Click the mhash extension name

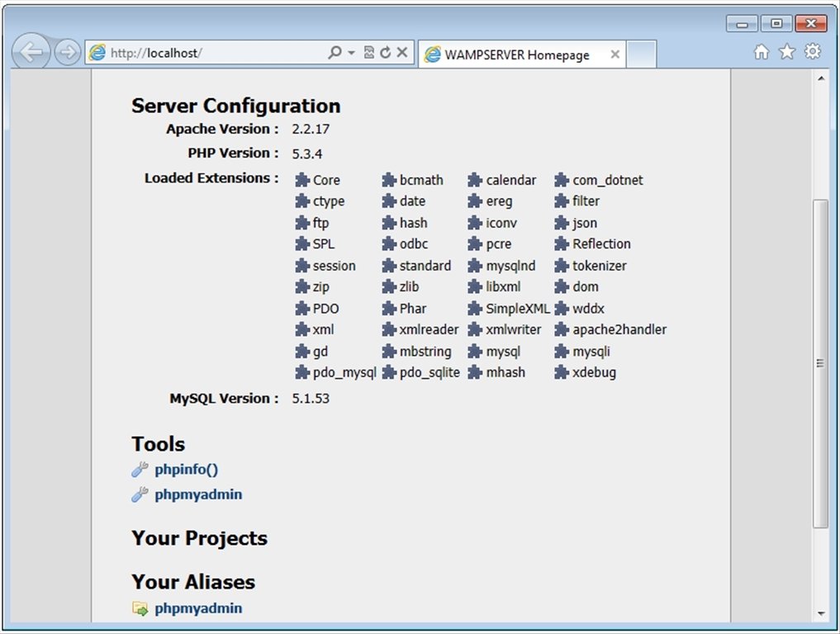(505, 372)
